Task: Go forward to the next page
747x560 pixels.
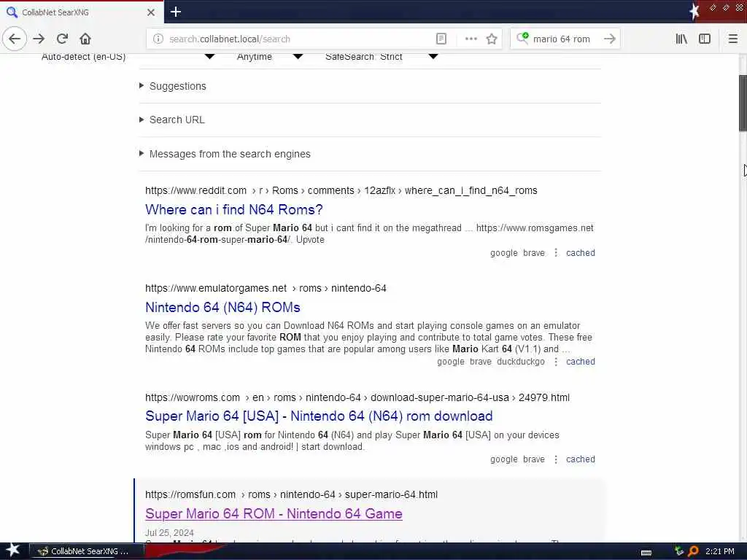Action: pos(39,39)
